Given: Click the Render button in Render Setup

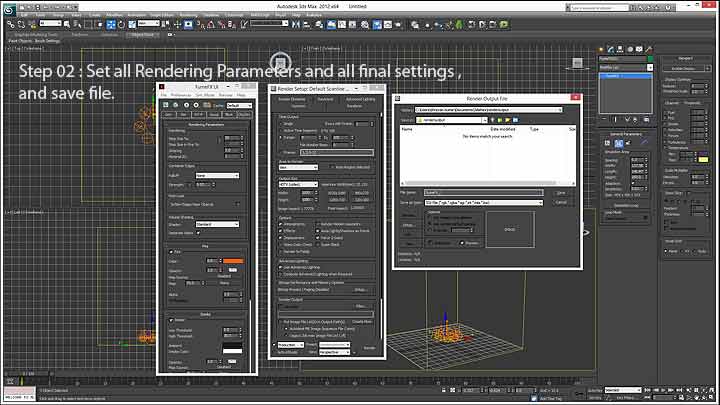Looking at the screenshot, I should tap(370, 348).
